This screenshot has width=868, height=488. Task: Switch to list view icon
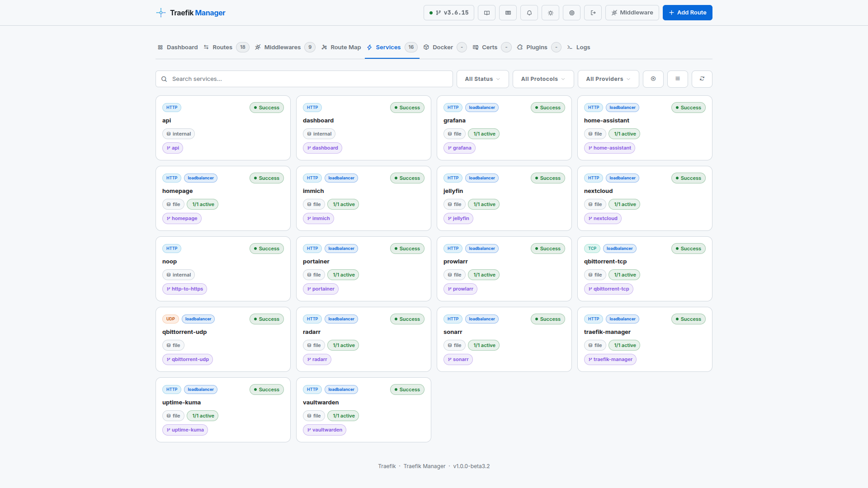click(x=678, y=79)
